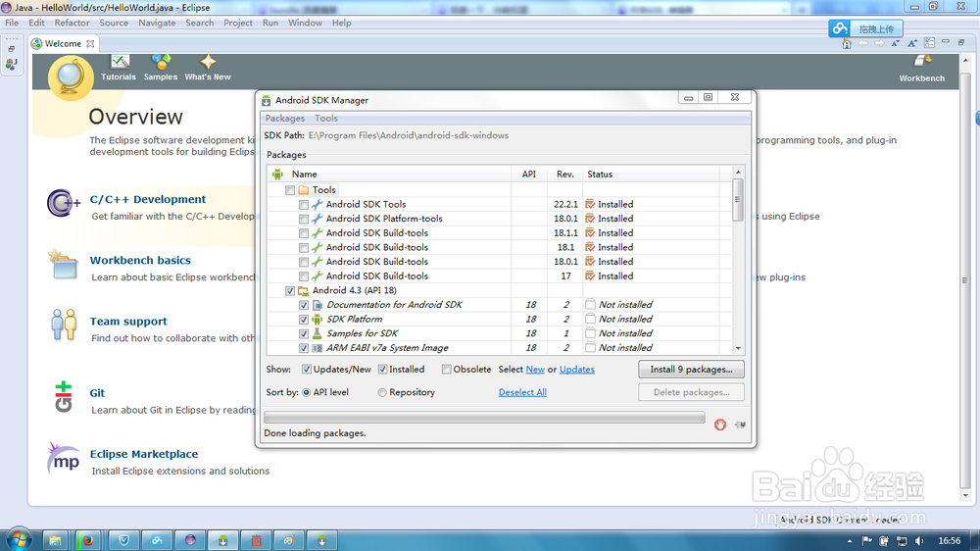
Task: Uncheck the Samples for SDK checkbox
Action: [304, 334]
